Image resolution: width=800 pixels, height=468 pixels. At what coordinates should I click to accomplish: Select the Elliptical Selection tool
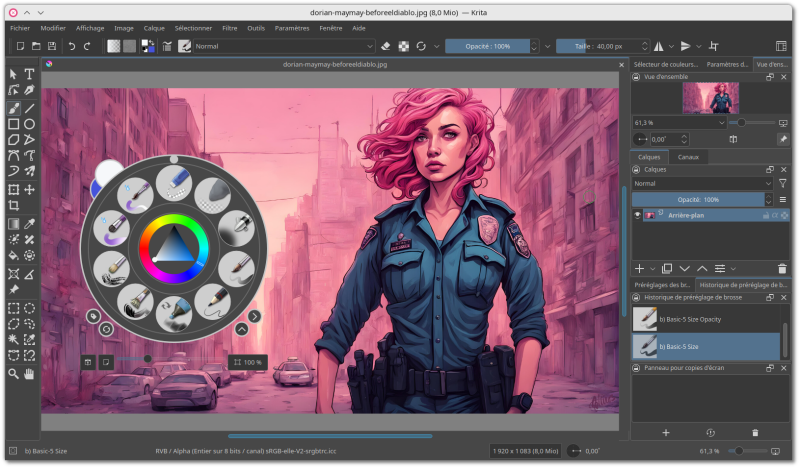(29, 308)
